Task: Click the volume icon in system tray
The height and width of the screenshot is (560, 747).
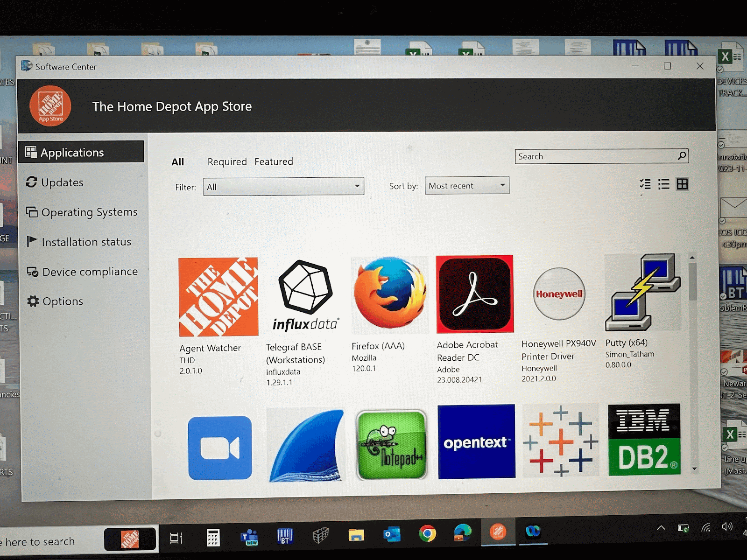Action: pyautogui.click(x=727, y=527)
